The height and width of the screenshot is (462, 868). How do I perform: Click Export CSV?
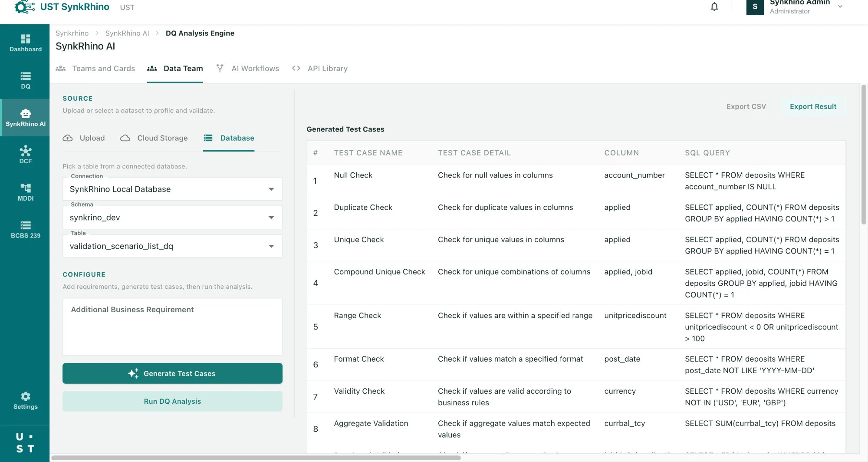pos(746,106)
